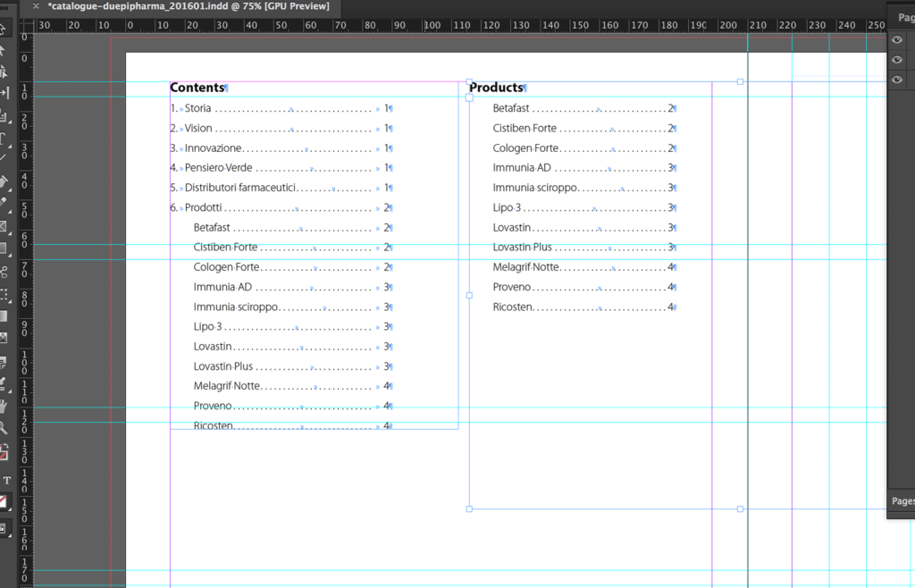Click 'Melagrif Notte' in the Products column
The height and width of the screenshot is (588, 915).
(x=526, y=267)
